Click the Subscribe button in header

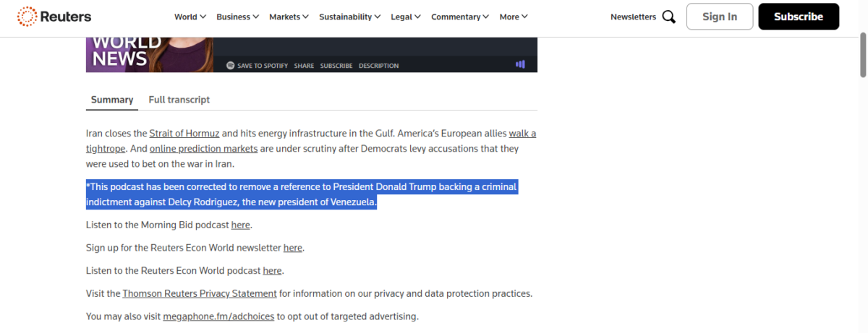(x=799, y=17)
